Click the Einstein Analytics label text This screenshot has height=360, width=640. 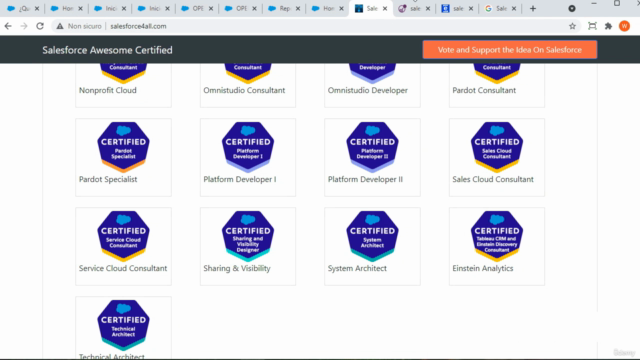click(483, 268)
